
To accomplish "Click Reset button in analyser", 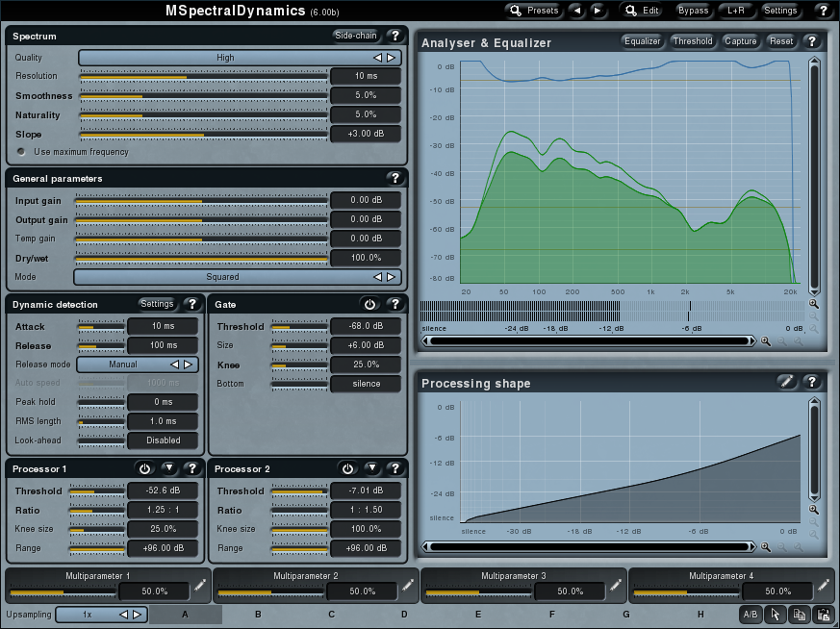I will click(781, 41).
